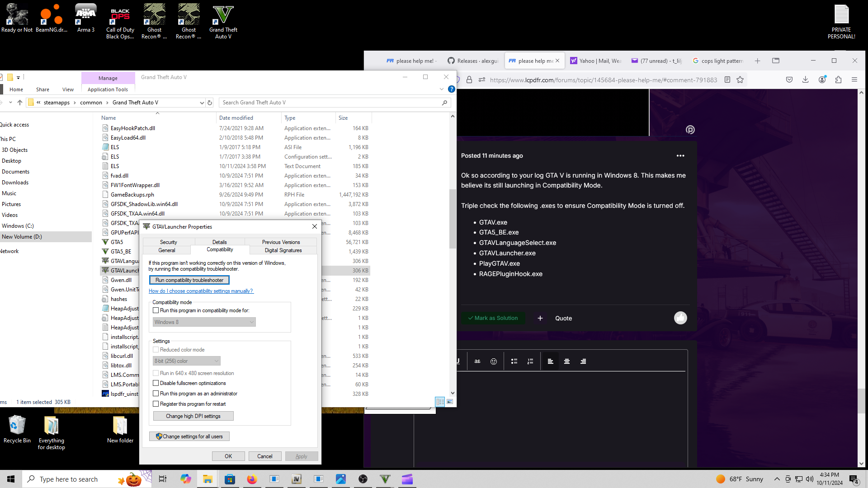Click the bookmark star icon in address bar
Image resolution: width=868 pixels, height=488 pixels.
[740, 80]
